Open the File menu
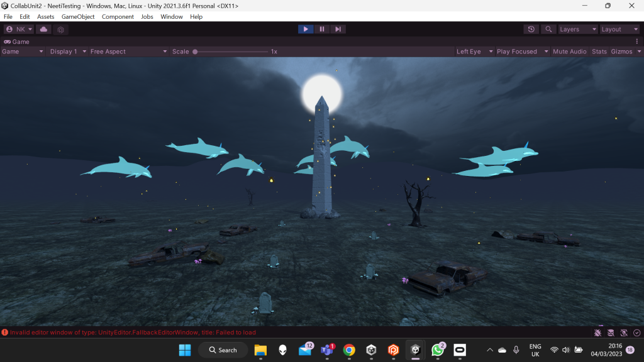The image size is (644, 362). [8, 16]
